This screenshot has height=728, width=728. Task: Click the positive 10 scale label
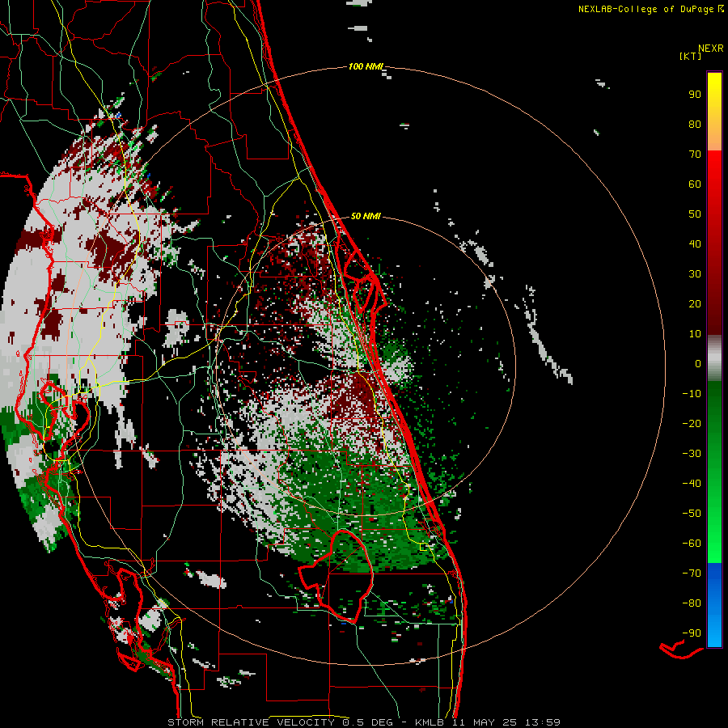point(695,334)
